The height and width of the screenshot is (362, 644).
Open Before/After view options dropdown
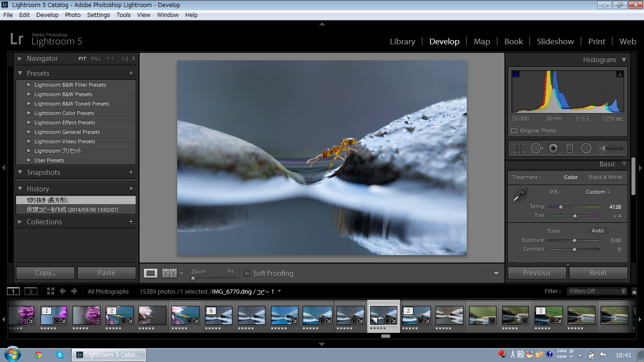click(182, 273)
